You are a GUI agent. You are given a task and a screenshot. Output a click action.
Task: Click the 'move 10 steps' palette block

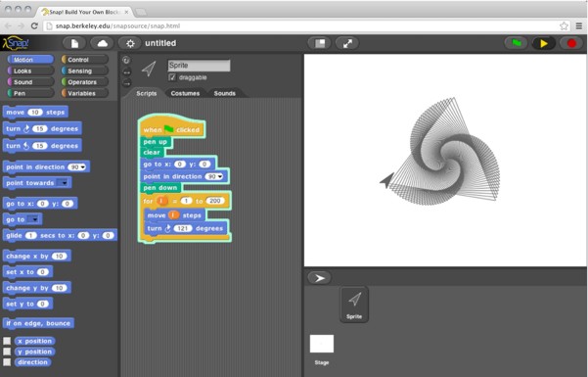[35, 113]
